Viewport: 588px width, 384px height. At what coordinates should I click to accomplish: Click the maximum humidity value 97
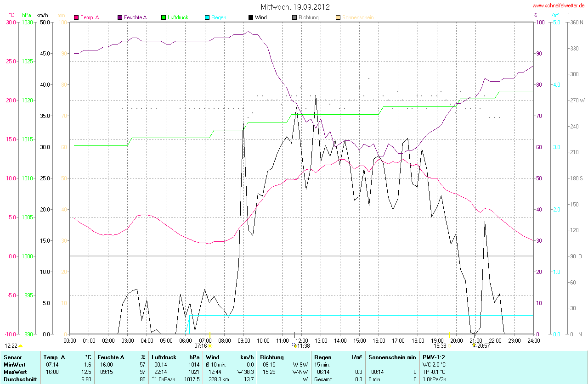142,372
